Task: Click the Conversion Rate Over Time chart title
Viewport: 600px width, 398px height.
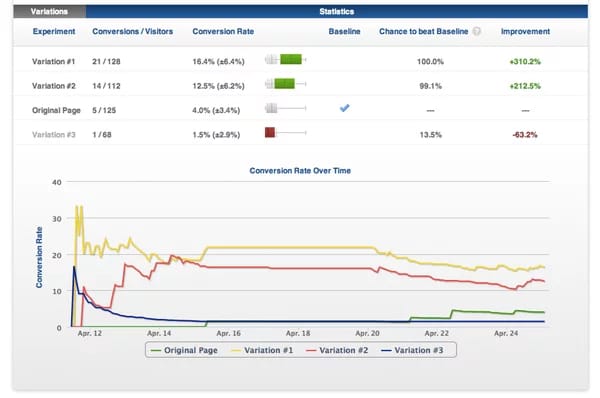Action: [x=300, y=171]
